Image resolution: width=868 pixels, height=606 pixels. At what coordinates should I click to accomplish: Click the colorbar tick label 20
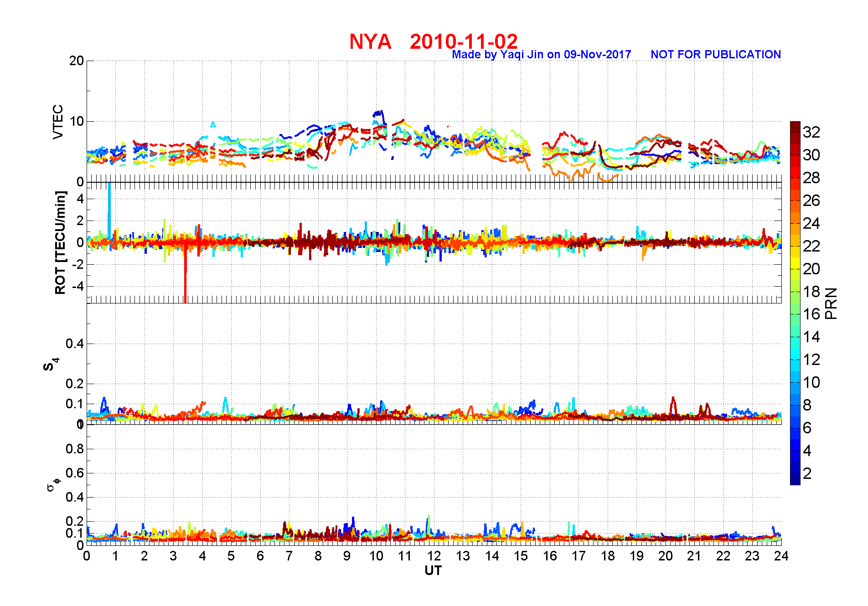(x=811, y=269)
